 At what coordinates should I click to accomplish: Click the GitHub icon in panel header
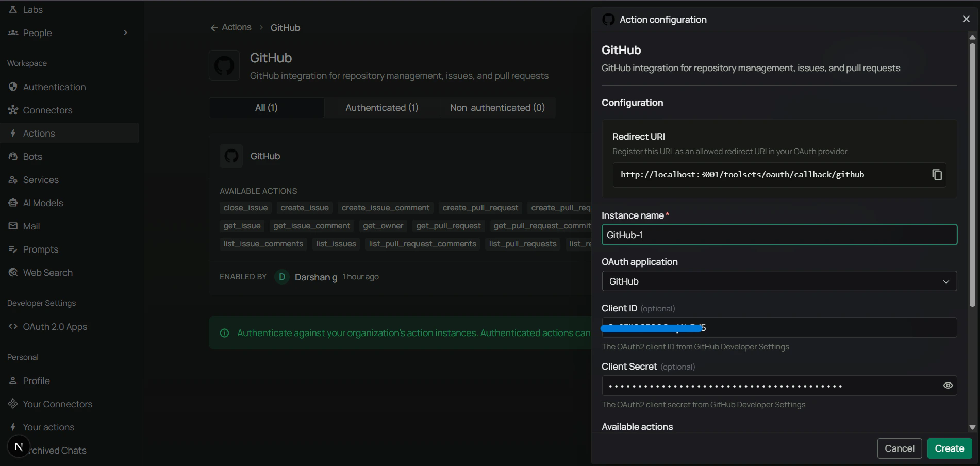pyautogui.click(x=608, y=20)
